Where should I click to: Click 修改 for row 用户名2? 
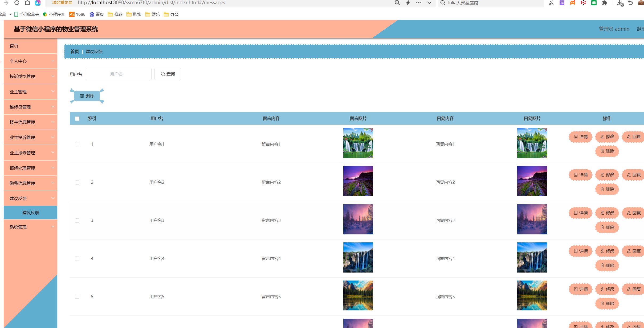pyautogui.click(x=607, y=175)
